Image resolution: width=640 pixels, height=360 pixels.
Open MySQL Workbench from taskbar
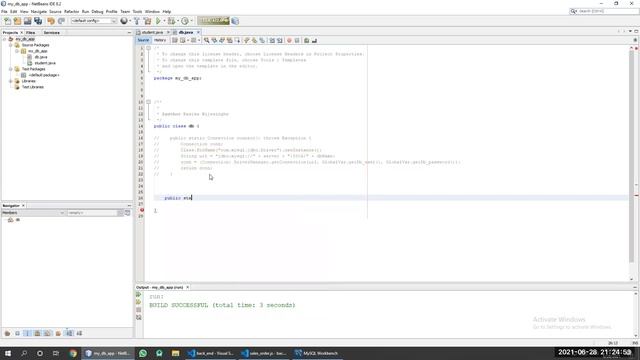pos(318,353)
